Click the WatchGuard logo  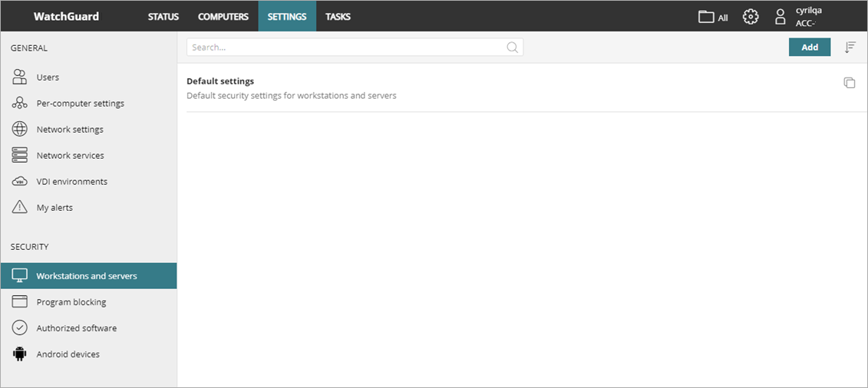click(67, 17)
